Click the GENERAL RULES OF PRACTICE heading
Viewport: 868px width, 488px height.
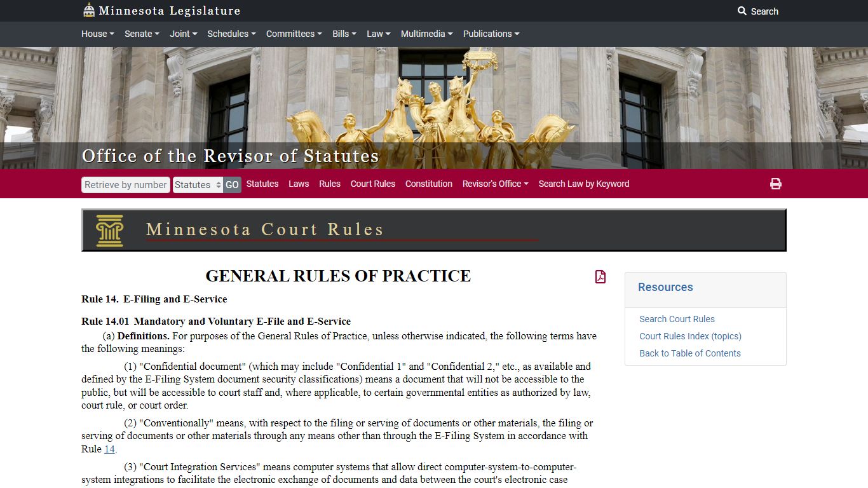(x=338, y=276)
